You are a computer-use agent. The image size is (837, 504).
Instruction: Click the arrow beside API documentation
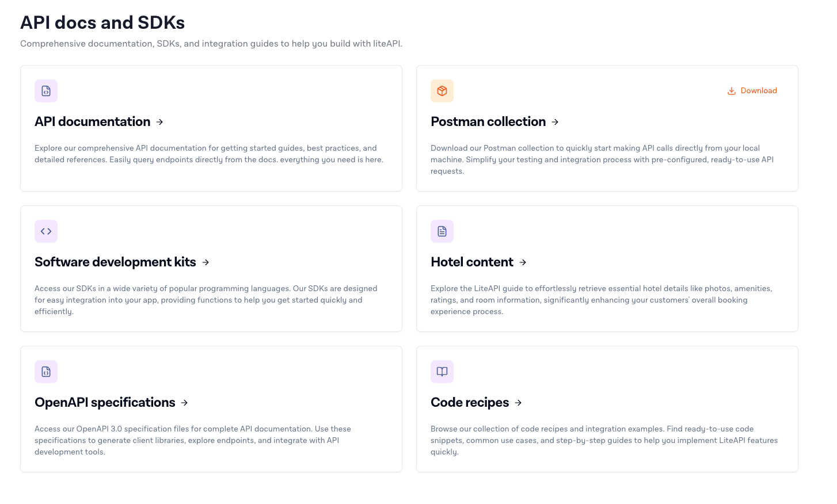tap(159, 122)
